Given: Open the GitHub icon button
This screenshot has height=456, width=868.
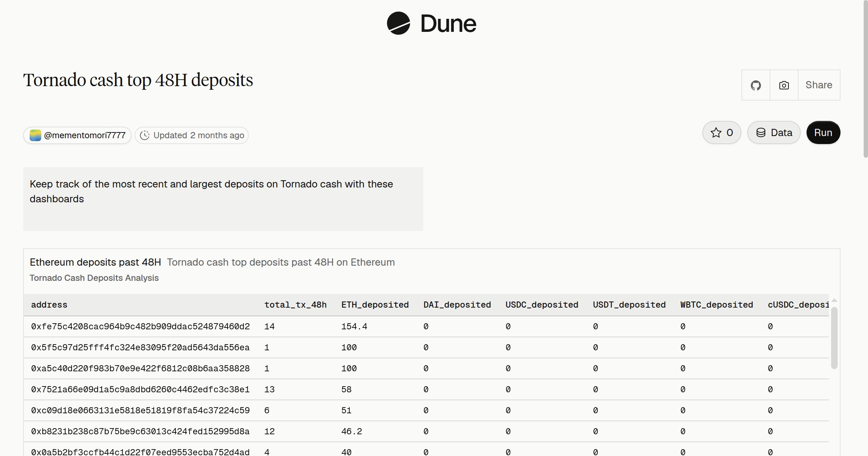Looking at the screenshot, I should tap(756, 85).
